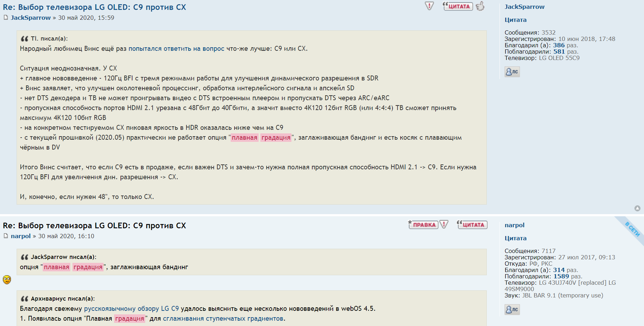Follow the 'попытался ответить на вопрос' link
Image resolution: width=644 pixels, height=326 pixels.
[x=176, y=49]
